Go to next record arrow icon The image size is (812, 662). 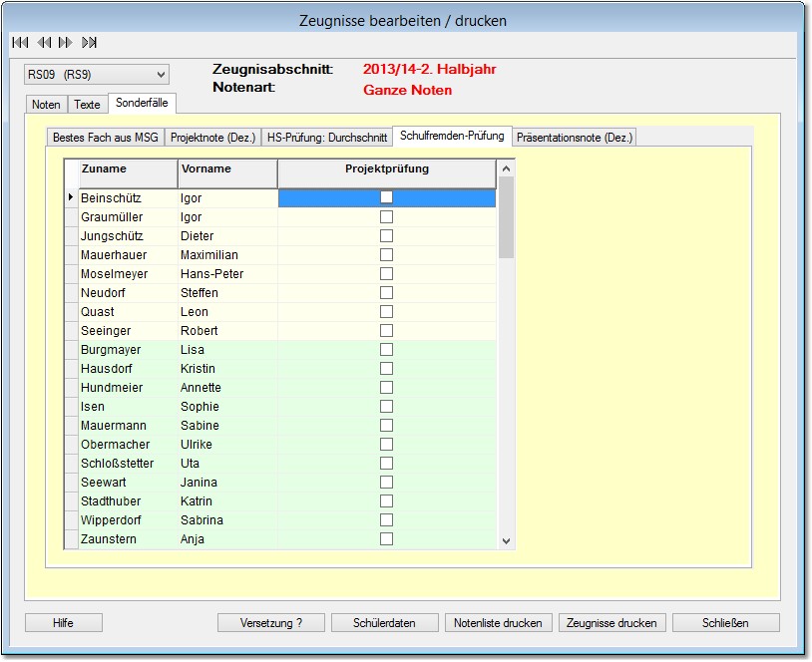[x=66, y=43]
